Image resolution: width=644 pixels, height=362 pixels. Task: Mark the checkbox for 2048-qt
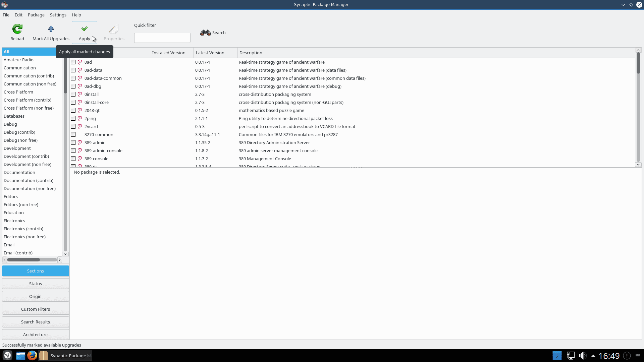tap(73, 110)
